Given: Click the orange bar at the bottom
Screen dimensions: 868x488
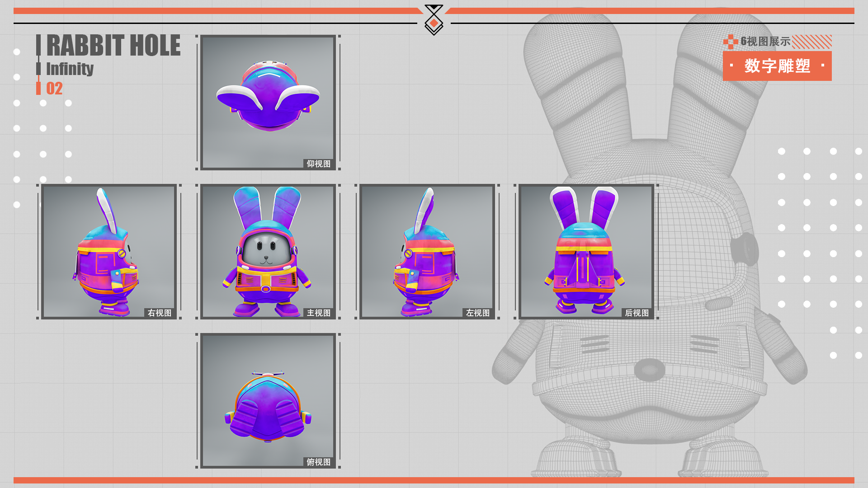Looking at the screenshot, I should click(434, 480).
